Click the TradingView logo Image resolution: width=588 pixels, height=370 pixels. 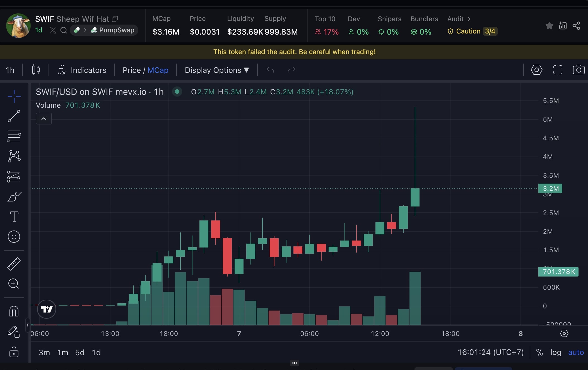[x=47, y=309]
